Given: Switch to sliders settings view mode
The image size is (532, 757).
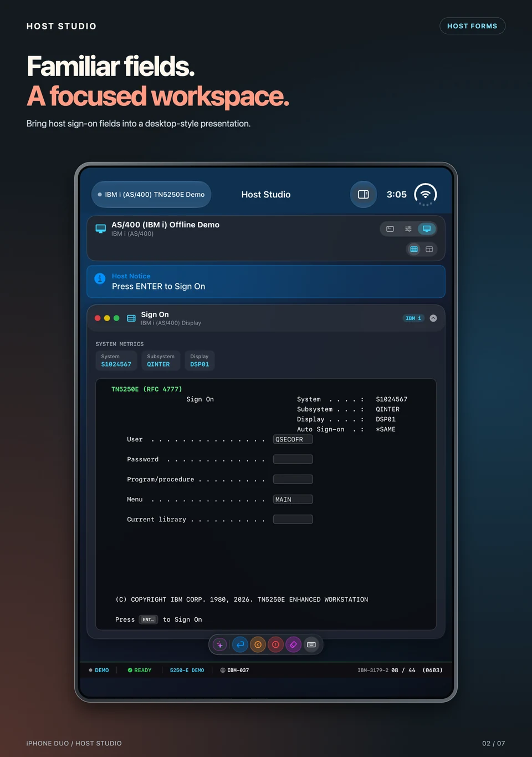Looking at the screenshot, I should [408, 228].
